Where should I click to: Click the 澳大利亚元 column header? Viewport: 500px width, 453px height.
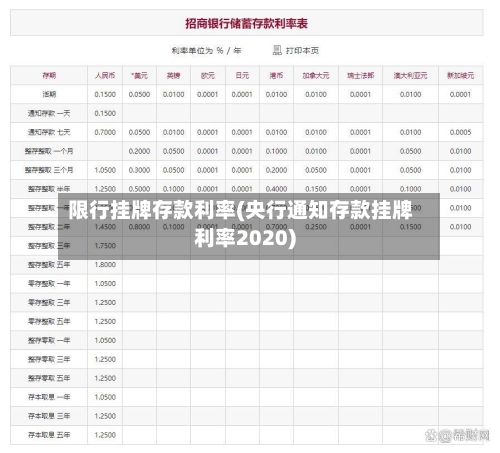coord(410,76)
